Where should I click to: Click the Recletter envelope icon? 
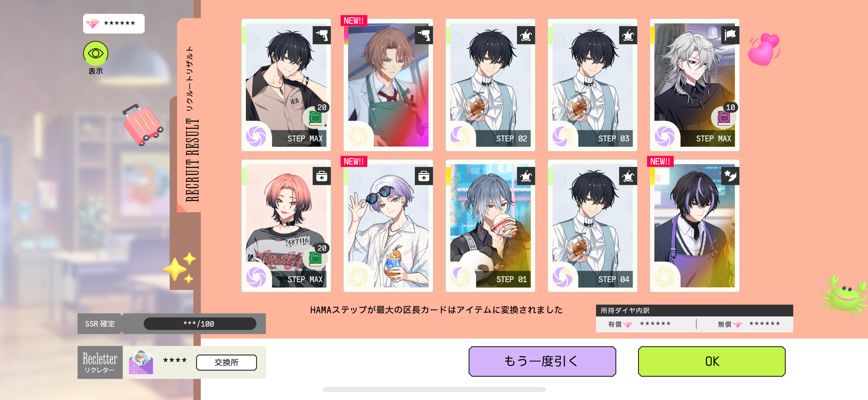tap(141, 362)
